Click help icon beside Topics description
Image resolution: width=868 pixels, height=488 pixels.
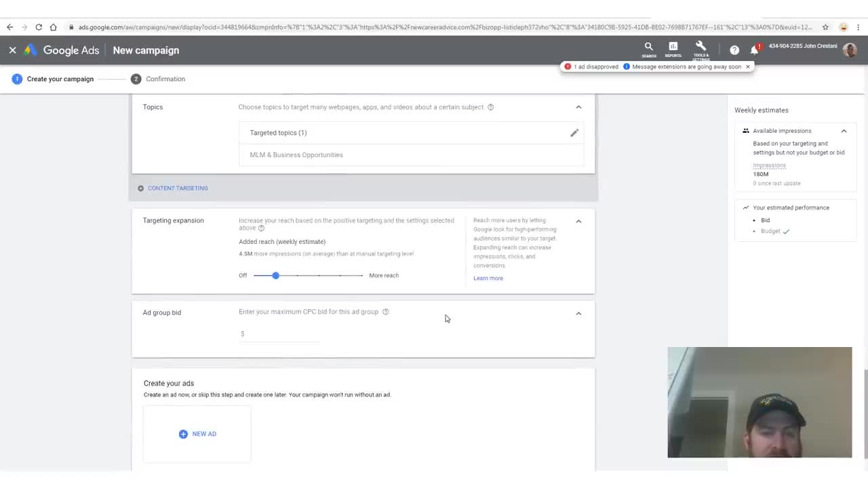tap(491, 107)
